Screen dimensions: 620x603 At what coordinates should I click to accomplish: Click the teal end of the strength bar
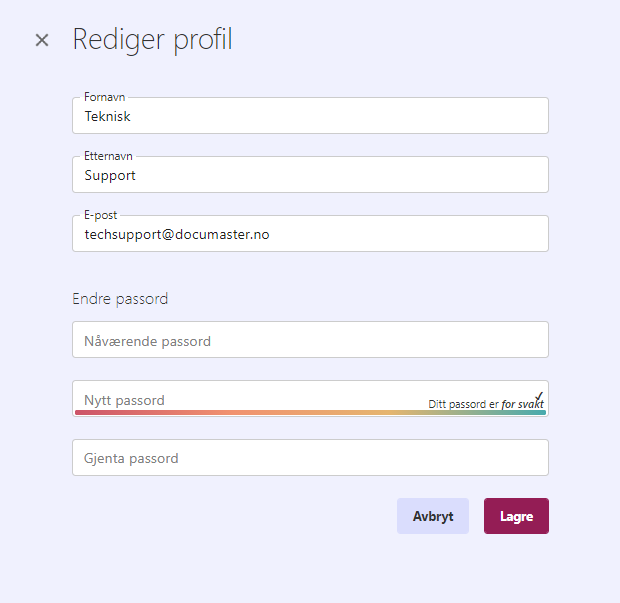tap(538, 412)
